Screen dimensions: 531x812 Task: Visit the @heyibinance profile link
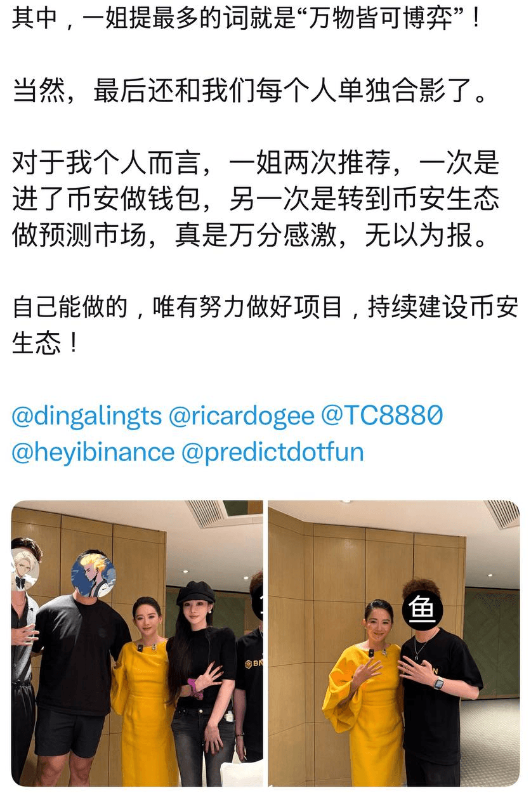pyautogui.click(x=93, y=452)
